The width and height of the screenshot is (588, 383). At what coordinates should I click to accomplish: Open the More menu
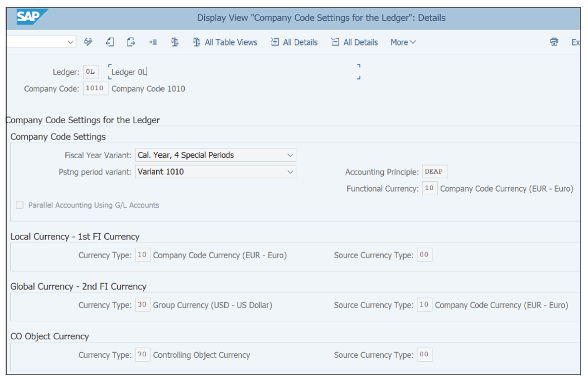point(403,43)
